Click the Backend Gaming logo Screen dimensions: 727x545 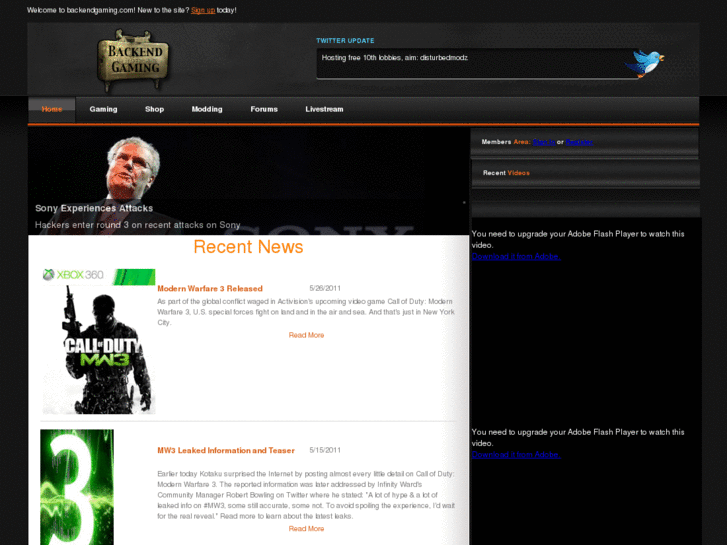(x=134, y=61)
